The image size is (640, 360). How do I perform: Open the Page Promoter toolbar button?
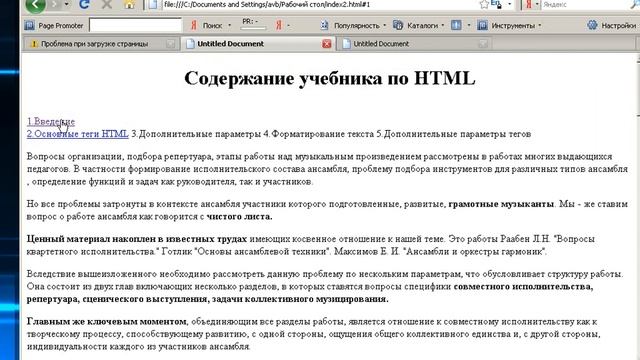(53, 25)
